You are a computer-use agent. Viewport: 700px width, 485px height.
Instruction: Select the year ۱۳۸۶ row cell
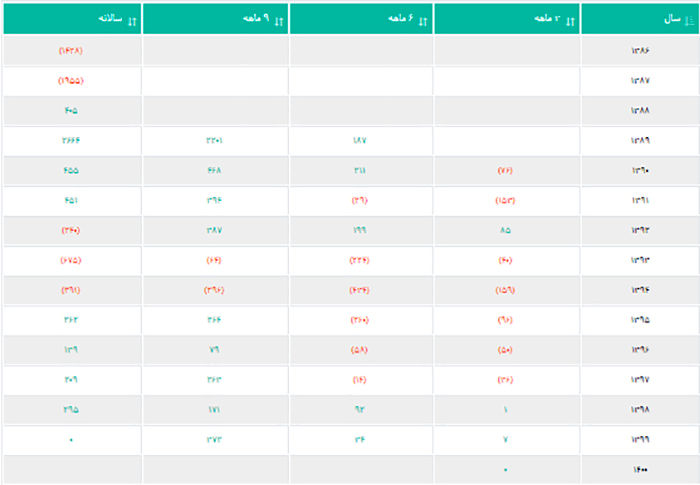pos(640,50)
